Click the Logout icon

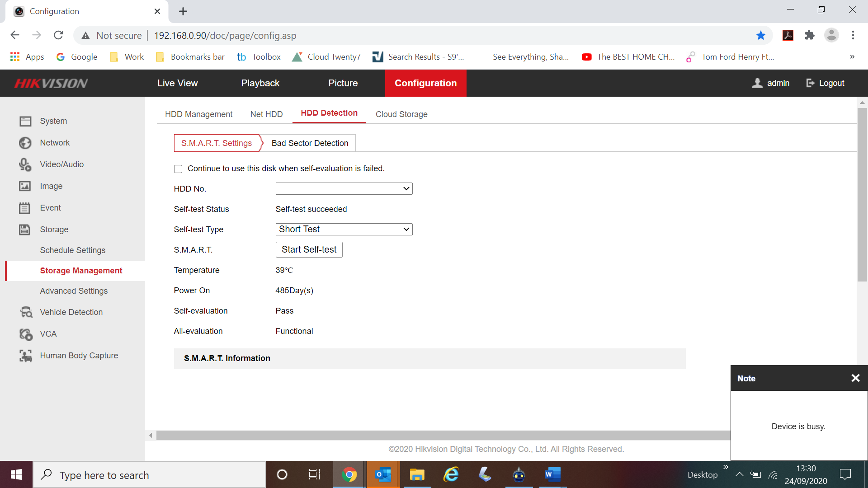pyautogui.click(x=810, y=83)
